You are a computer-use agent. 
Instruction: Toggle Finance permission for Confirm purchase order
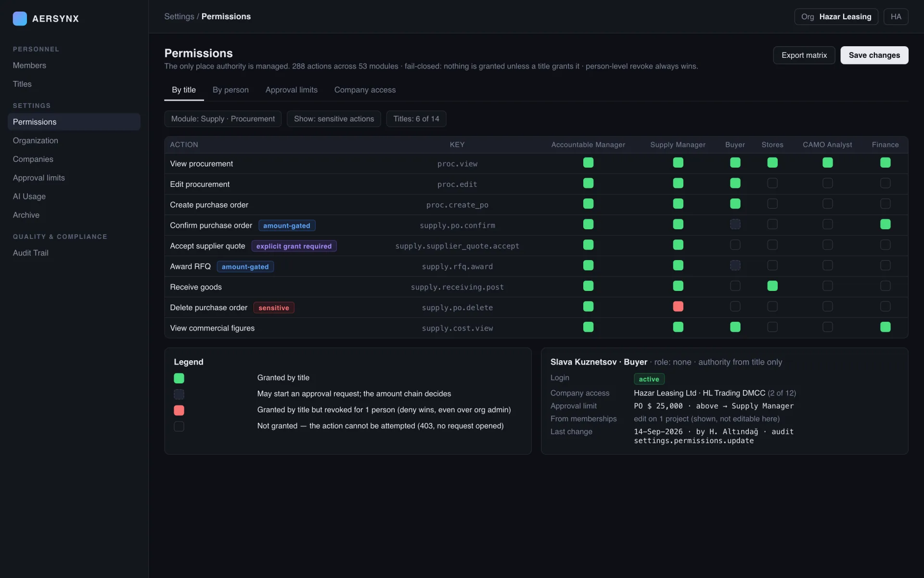[x=885, y=224]
